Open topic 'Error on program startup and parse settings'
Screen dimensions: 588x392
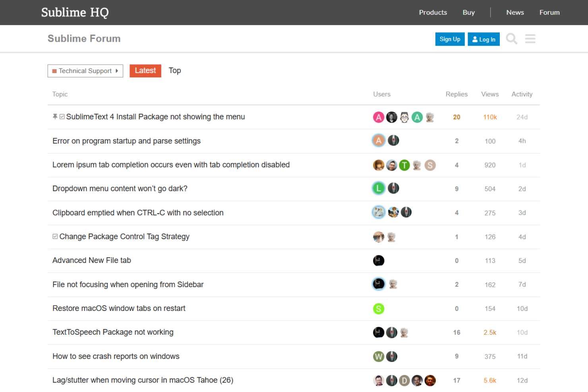click(126, 141)
